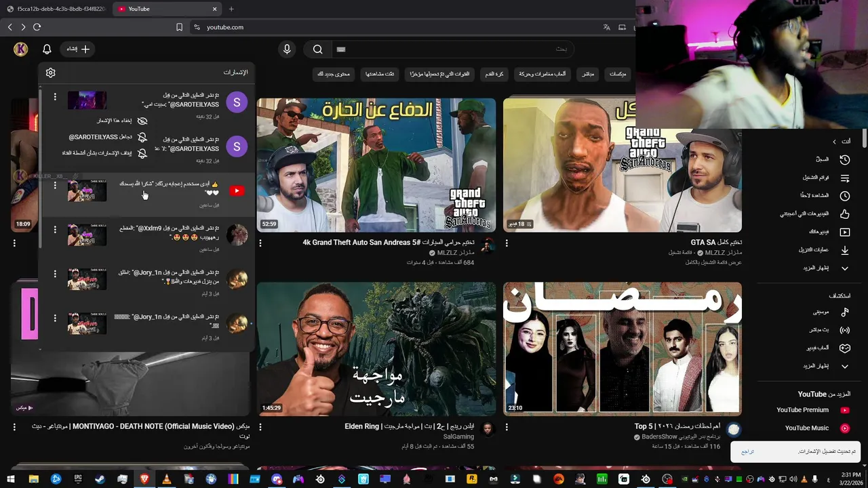Open Epic Games launcher from taskbar
This screenshot has height=488, width=868.
[78, 479]
